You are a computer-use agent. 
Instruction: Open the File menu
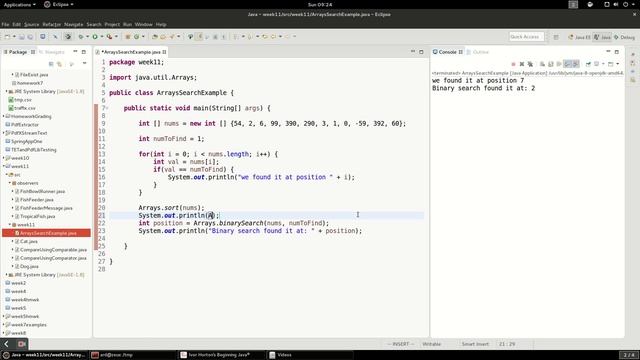coord(5,24)
